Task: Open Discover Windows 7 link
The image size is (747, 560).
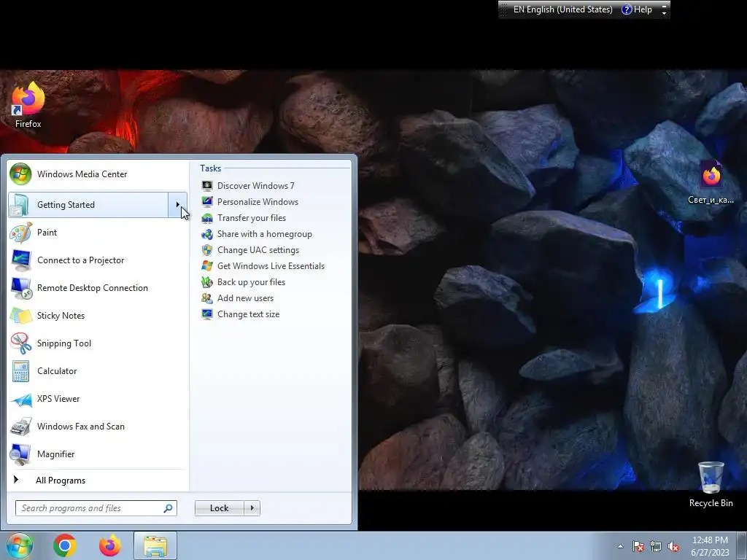Action: click(x=256, y=186)
